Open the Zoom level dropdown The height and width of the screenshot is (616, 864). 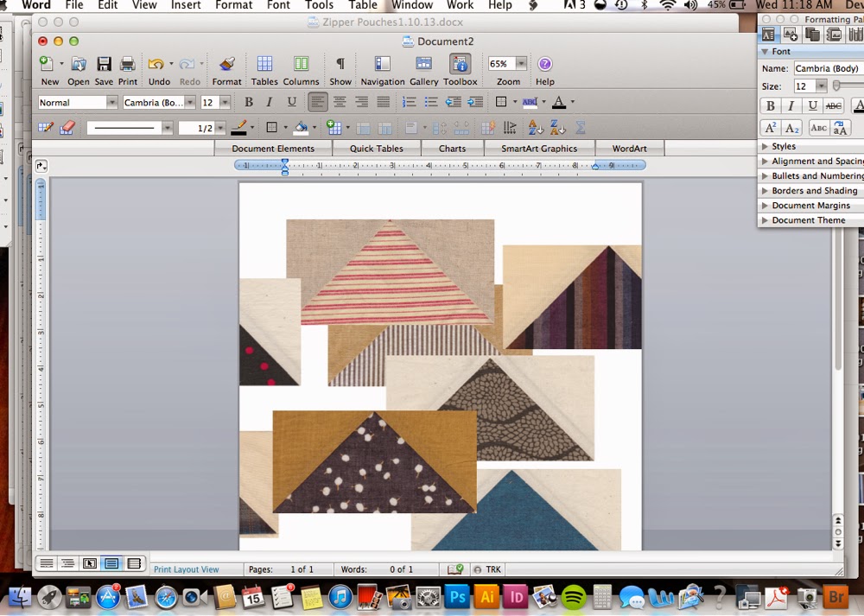[x=518, y=62]
